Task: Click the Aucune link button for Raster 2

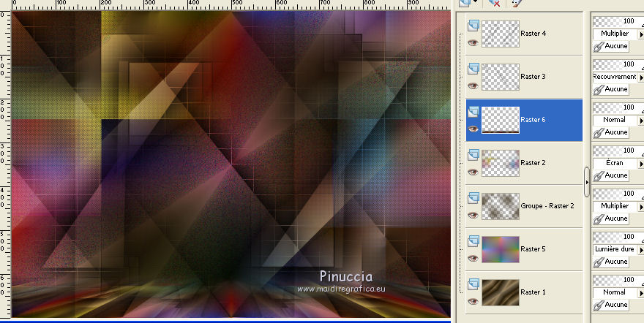Action: [x=611, y=175]
